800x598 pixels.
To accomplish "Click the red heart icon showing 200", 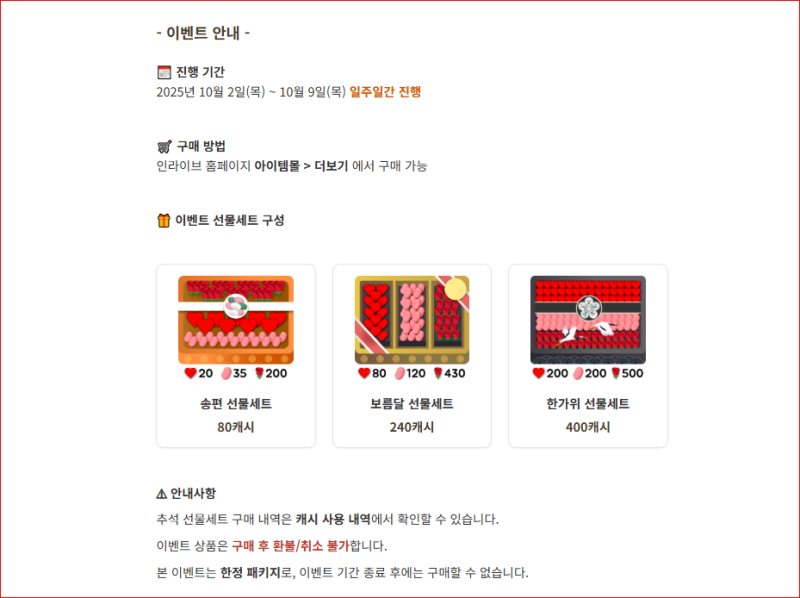I will (x=538, y=373).
